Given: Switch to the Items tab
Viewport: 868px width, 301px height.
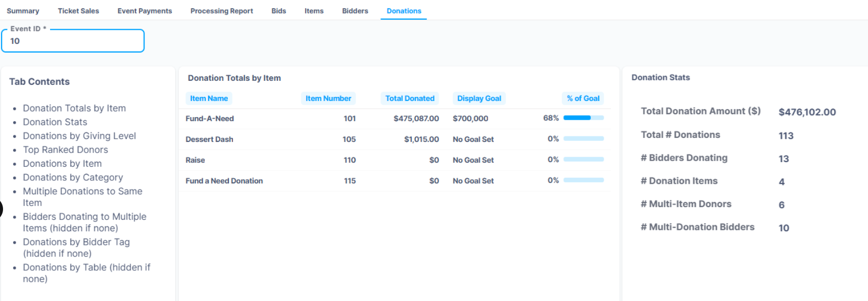Looking at the screenshot, I should [x=314, y=11].
